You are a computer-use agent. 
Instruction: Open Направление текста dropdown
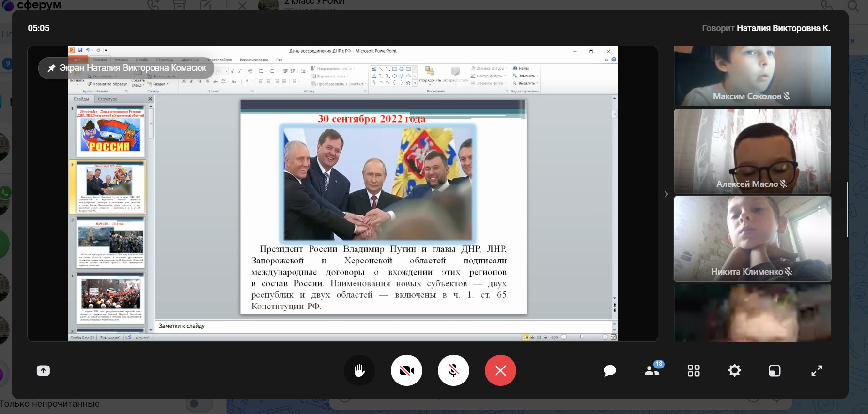[333, 68]
